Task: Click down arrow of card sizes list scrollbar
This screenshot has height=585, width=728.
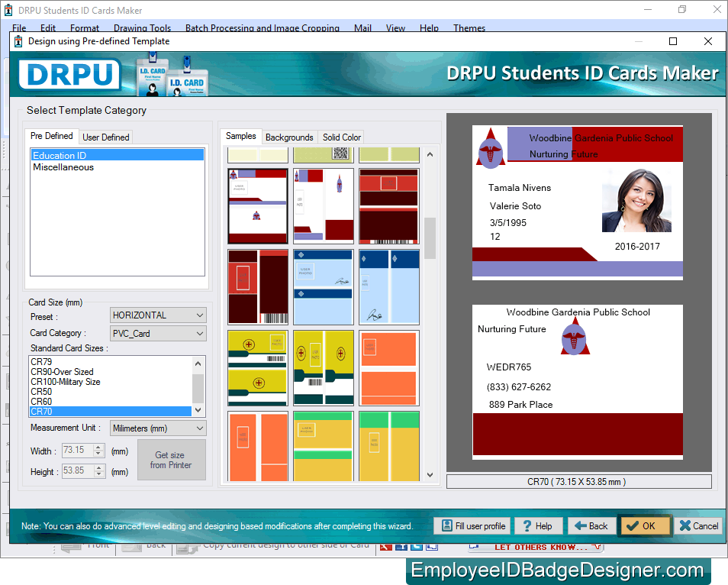Action: tap(198, 410)
